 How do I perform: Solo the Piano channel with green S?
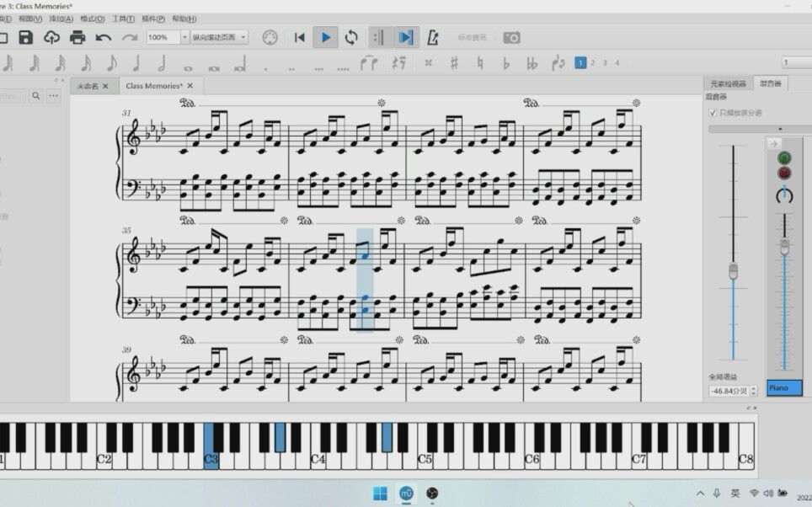(x=784, y=158)
